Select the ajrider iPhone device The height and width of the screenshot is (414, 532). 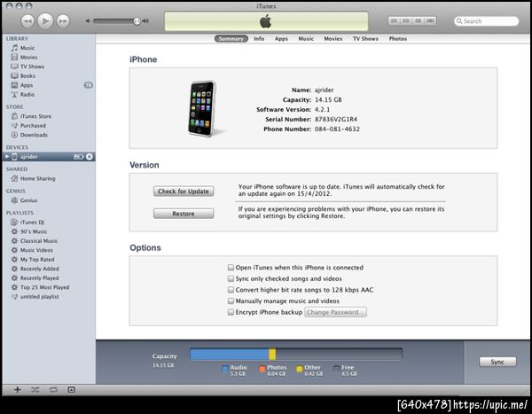pyautogui.click(x=49, y=156)
